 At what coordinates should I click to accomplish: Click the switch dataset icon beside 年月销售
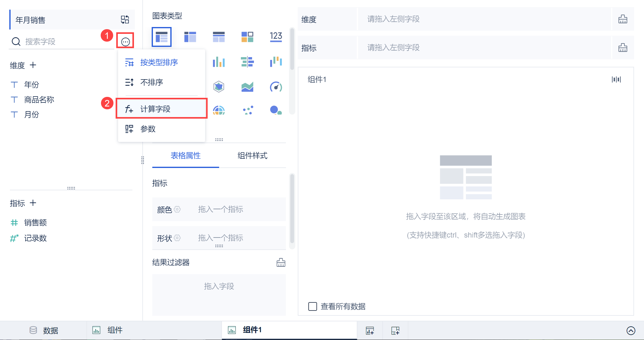pos(125,20)
